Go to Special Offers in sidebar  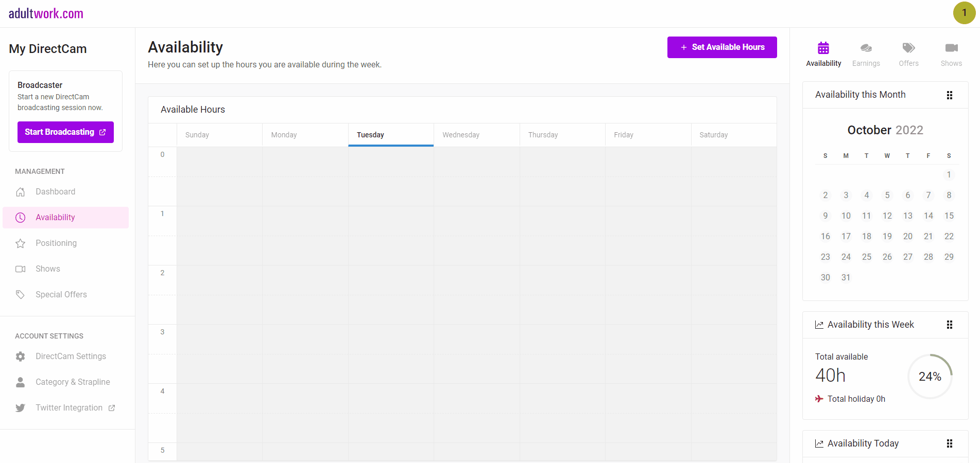[61, 295]
